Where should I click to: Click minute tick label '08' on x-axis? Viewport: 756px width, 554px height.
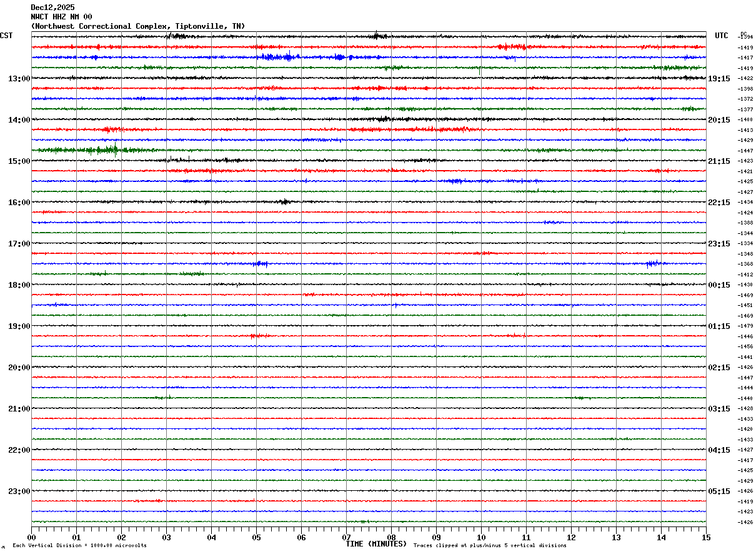click(391, 537)
